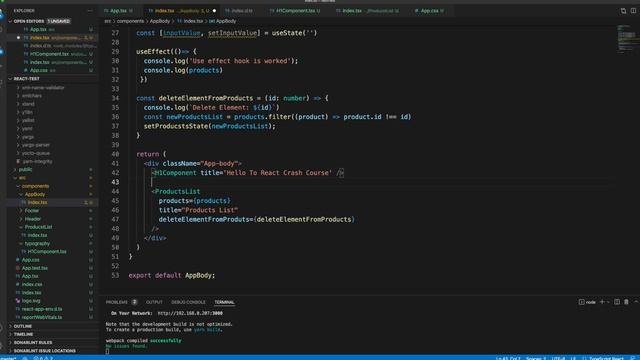
Task: Click unsaved dot on Index.tsx tab
Action: (214, 11)
